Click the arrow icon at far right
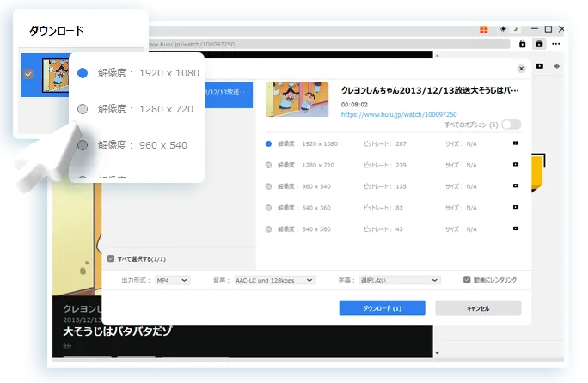 [556, 66]
